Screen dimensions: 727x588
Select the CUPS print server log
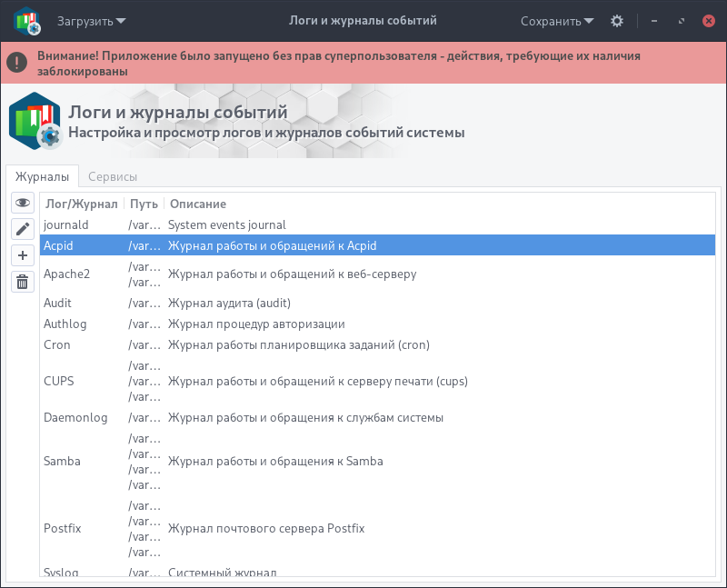(377, 381)
